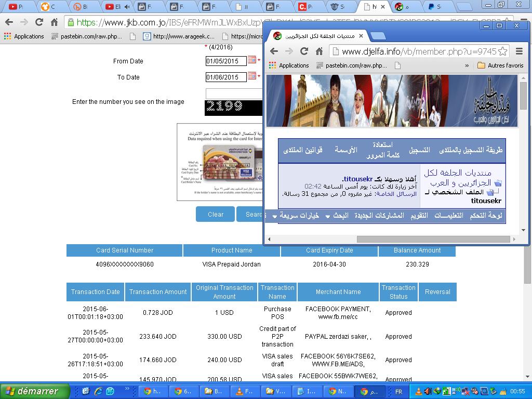The width and height of the screenshot is (532, 399).
Task: Click home icon in djelfa.info window
Action: [319, 51]
